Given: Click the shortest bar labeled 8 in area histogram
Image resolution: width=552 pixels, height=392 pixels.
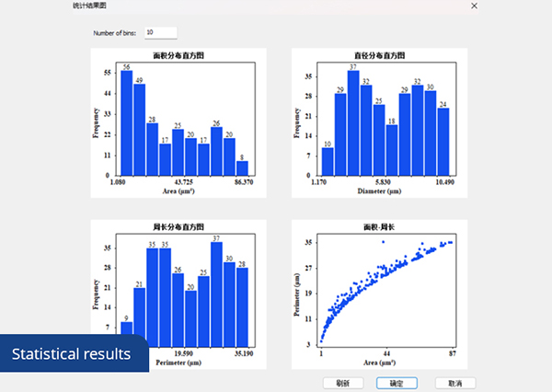Looking at the screenshot, I should [243, 168].
